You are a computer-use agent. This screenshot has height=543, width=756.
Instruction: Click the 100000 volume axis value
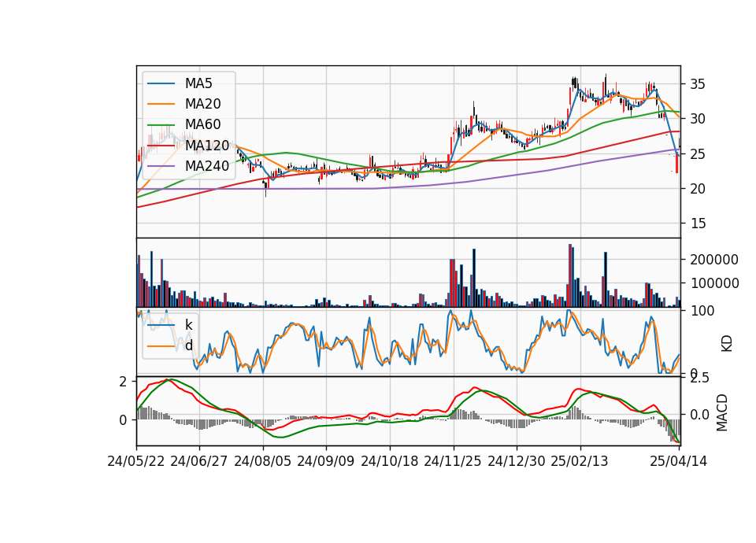[x=714, y=283]
